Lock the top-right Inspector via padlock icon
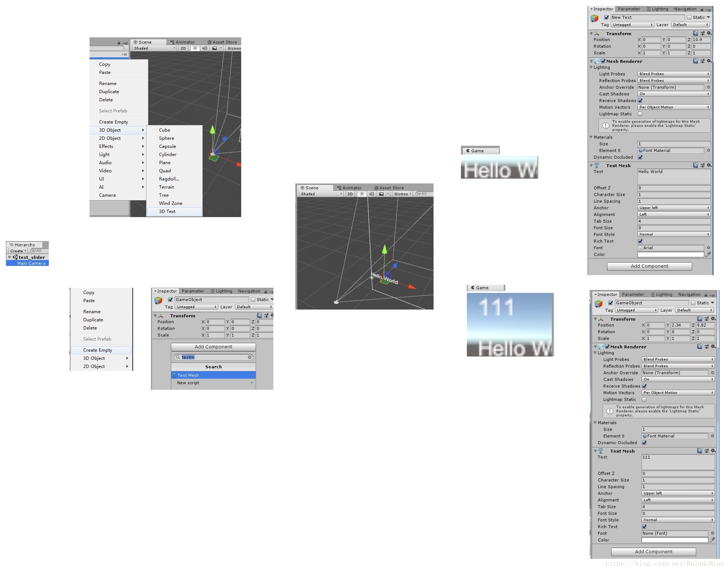Viewport: 728px width, 571px height. (702, 9)
